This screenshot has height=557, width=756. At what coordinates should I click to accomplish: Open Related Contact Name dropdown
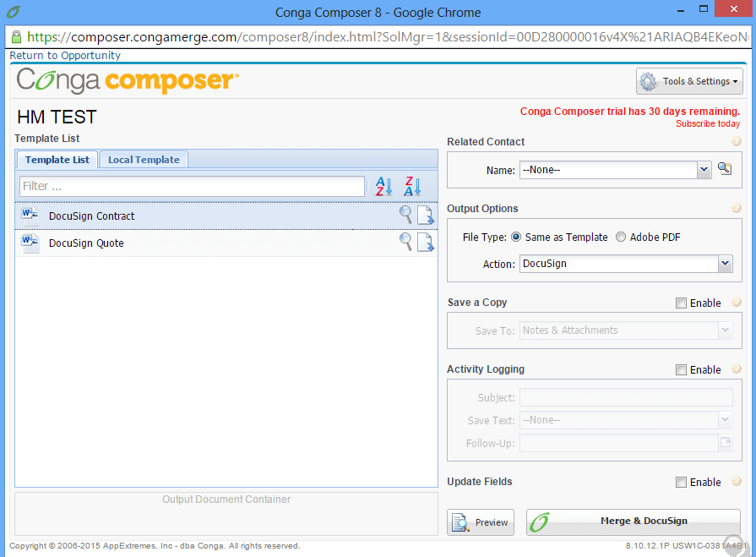coord(704,170)
